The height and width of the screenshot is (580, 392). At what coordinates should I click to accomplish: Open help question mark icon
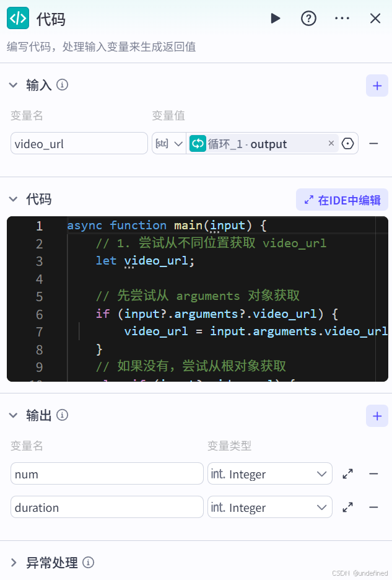tap(308, 18)
